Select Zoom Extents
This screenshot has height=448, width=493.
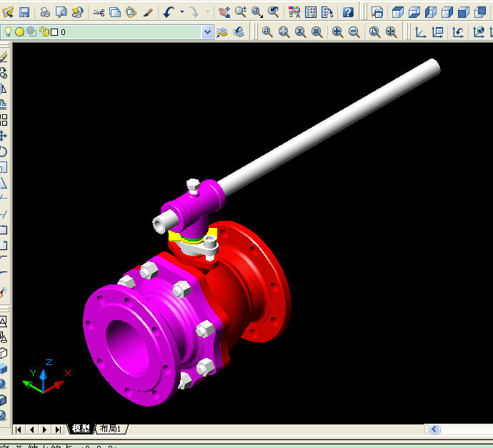(391, 31)
